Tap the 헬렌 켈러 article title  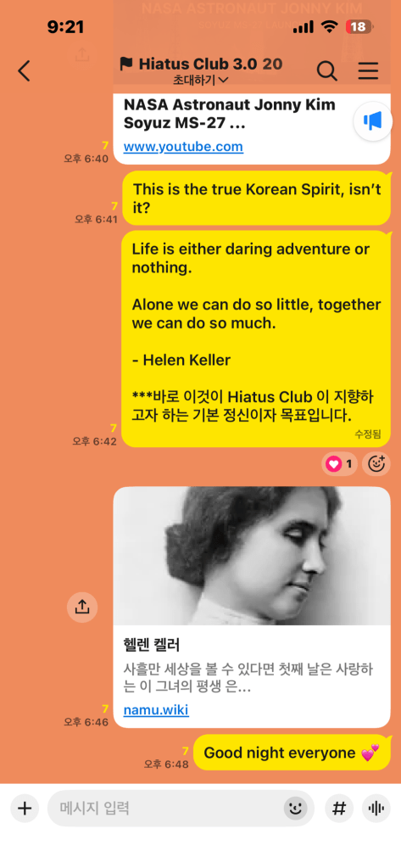point(152,645)
